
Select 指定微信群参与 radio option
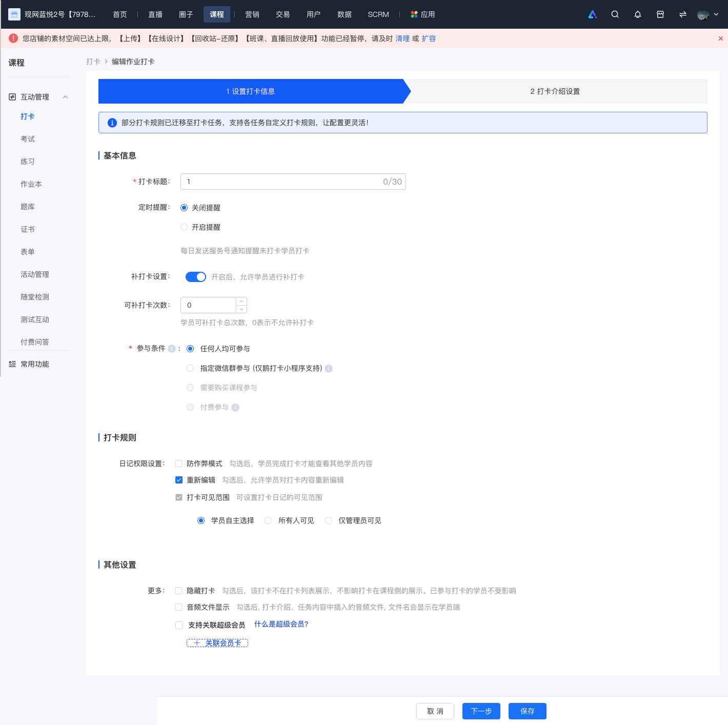[x=190, y=368]
